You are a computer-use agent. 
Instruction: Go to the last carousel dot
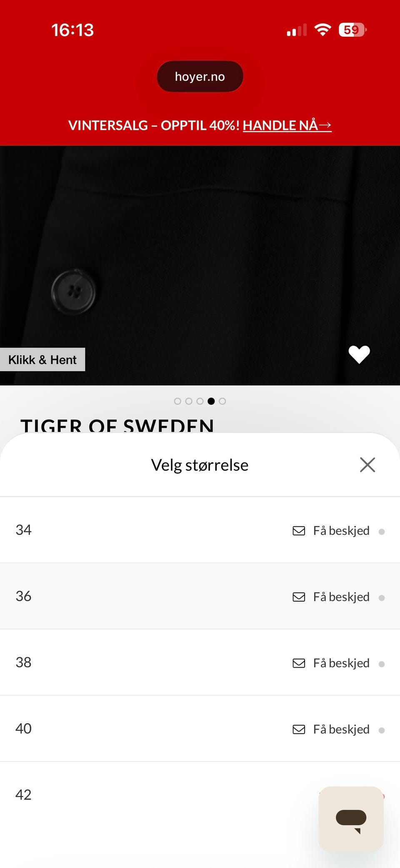(222, 401)
